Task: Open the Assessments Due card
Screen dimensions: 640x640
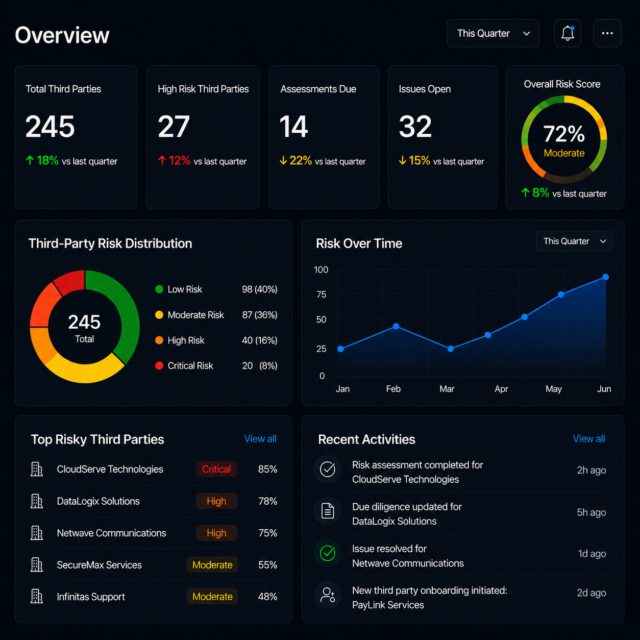Action: point(324,137)
